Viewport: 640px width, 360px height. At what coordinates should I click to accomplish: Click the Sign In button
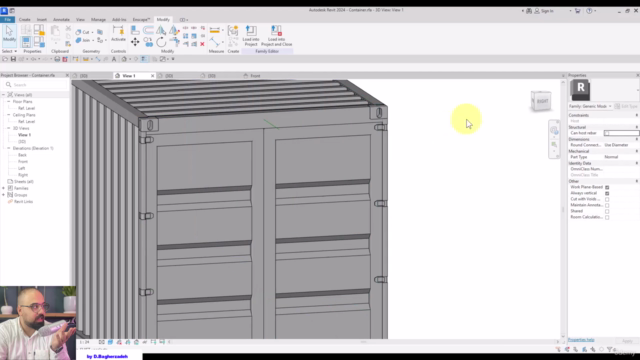(544, 11)
